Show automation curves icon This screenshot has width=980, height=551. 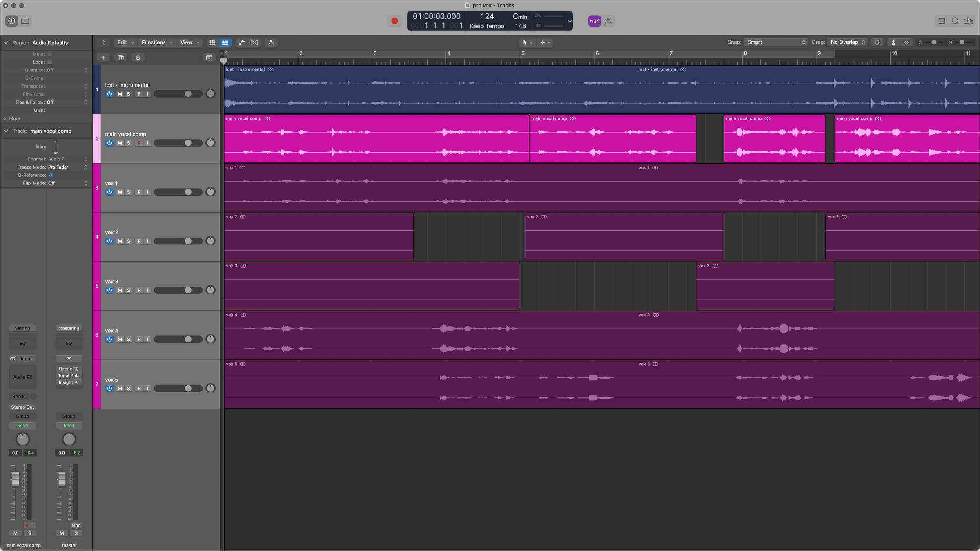[x=241, y=42]
